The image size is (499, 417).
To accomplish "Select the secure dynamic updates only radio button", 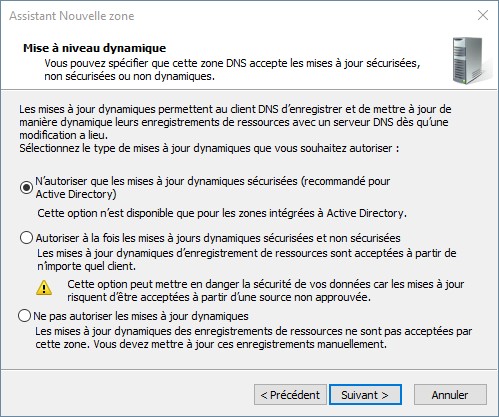I will coord(26,187).
